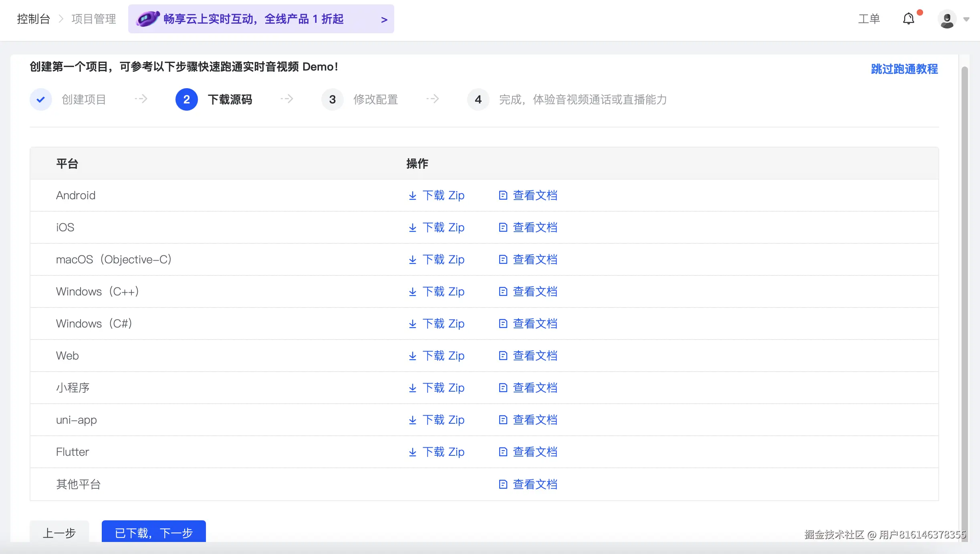
Task: Click the notification bell icon
Action: click(x=908, y=19)
